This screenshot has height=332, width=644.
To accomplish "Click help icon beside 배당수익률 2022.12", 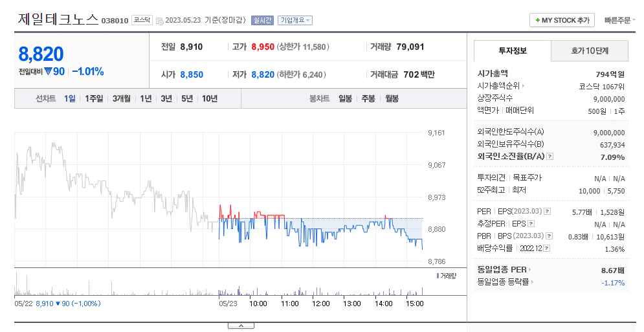I will (547, 248).
